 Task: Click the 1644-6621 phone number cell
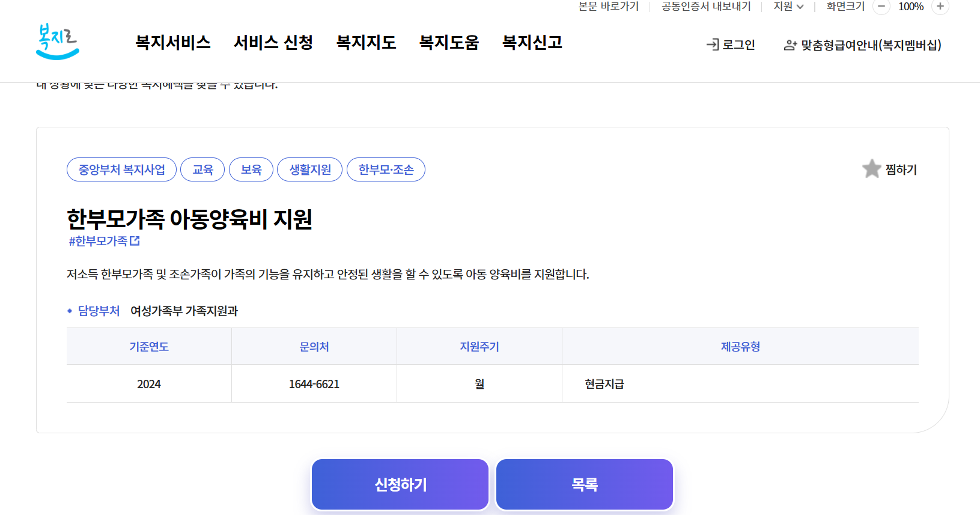[x=314, y=384]
